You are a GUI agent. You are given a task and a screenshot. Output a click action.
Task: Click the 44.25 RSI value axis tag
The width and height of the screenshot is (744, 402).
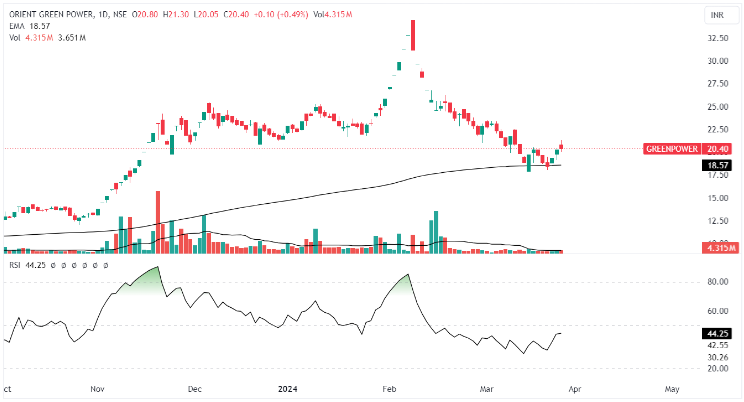tap(717, 333)
